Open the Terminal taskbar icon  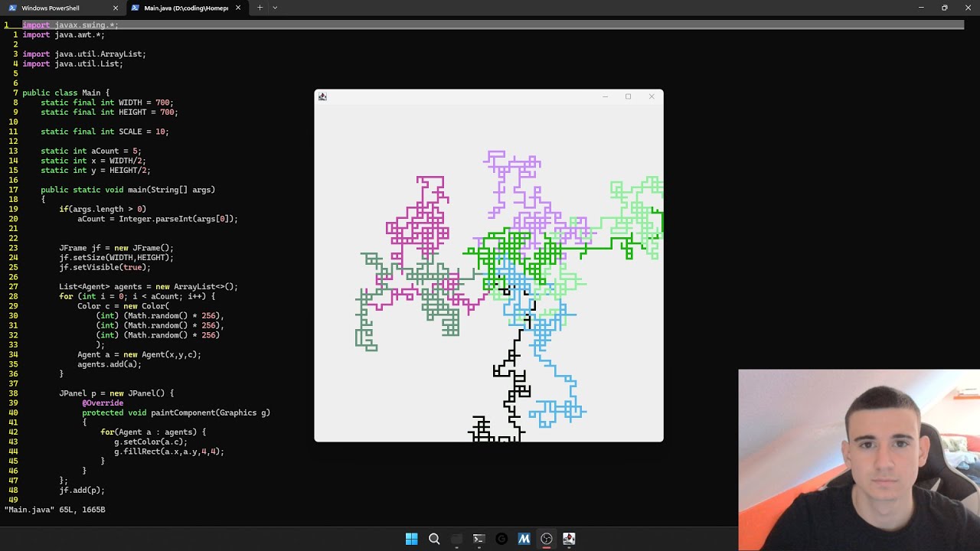pyautogui.click(x=479, y=539)
